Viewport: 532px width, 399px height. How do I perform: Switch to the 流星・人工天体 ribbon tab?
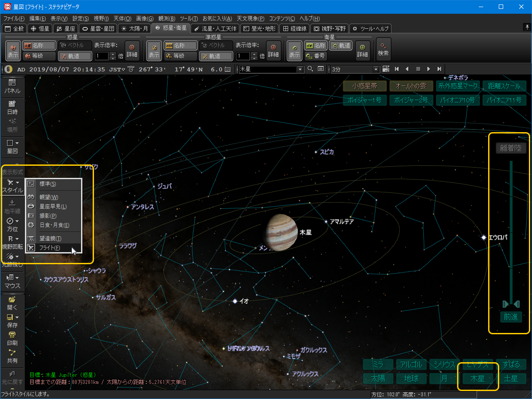(x=215, y=28)
